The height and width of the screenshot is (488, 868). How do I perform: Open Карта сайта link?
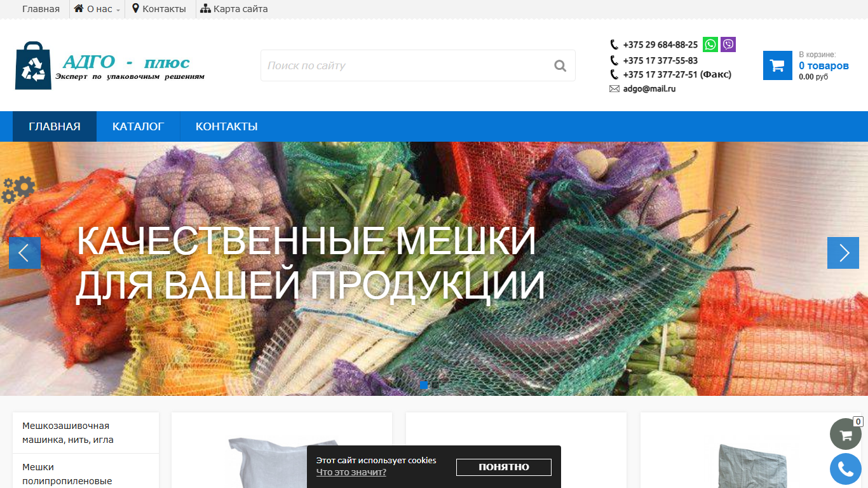point(241,9)
